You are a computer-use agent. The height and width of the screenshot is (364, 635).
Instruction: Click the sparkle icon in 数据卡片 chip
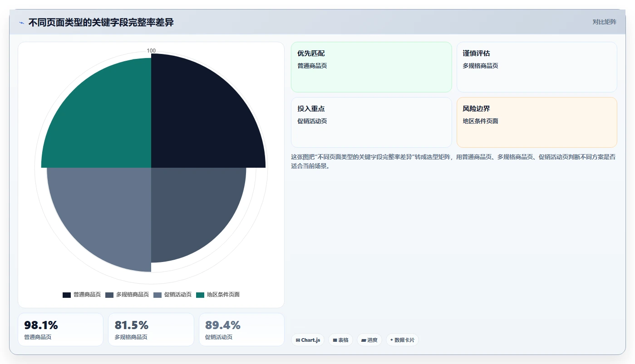392,340
